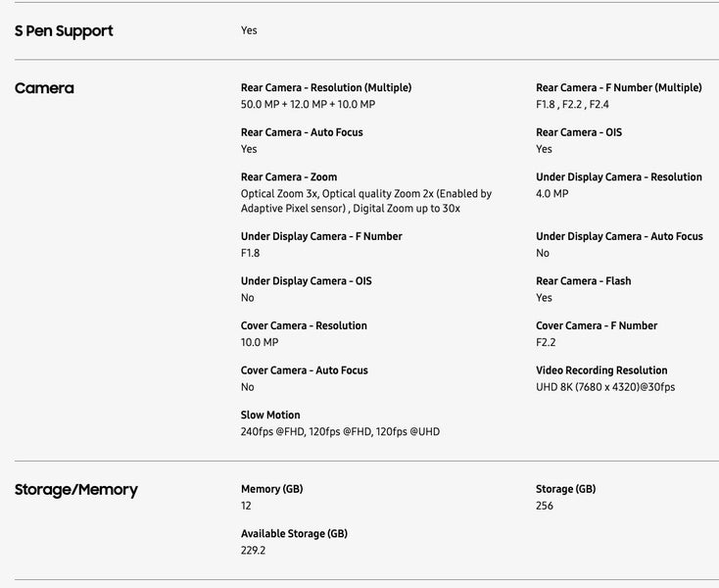Click the Under Display Camera - Auto Focus label
Viewport: 719px width, 588px height.
click(x=619, y=236)
